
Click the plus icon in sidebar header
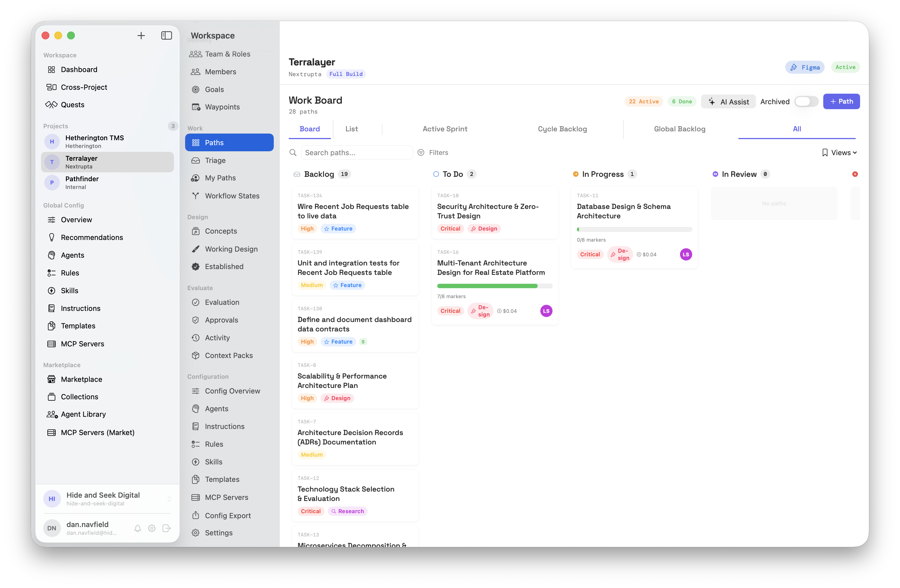point(141,35)
